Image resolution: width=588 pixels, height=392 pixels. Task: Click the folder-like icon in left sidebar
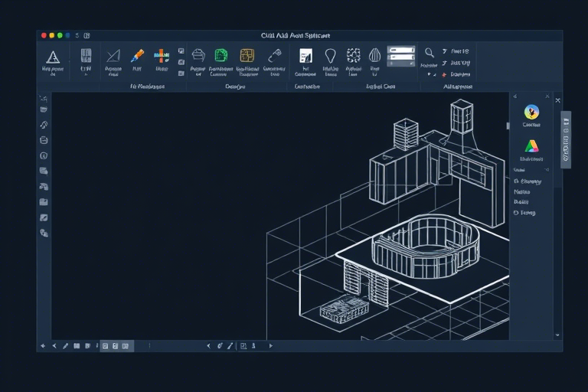[44, 202]
